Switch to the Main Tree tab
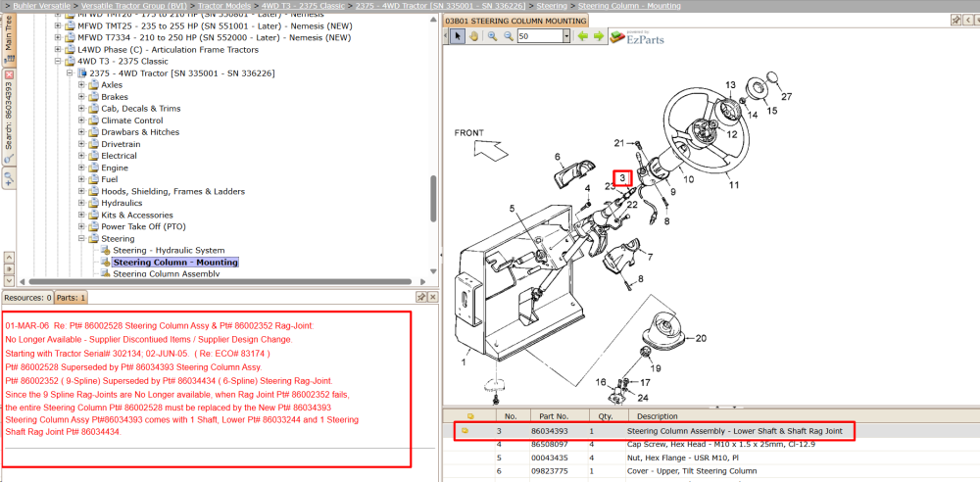The height and width of the screenshot is (482, 980). coord(9,39)
